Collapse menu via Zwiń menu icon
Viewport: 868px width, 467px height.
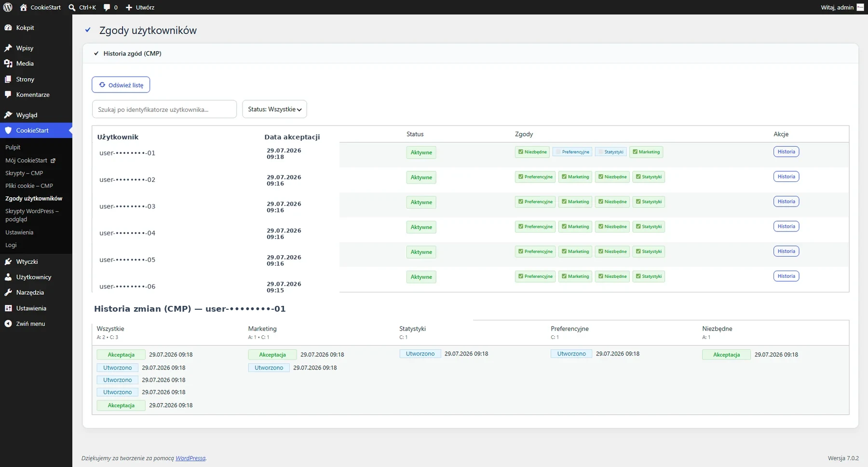(8, 324)
